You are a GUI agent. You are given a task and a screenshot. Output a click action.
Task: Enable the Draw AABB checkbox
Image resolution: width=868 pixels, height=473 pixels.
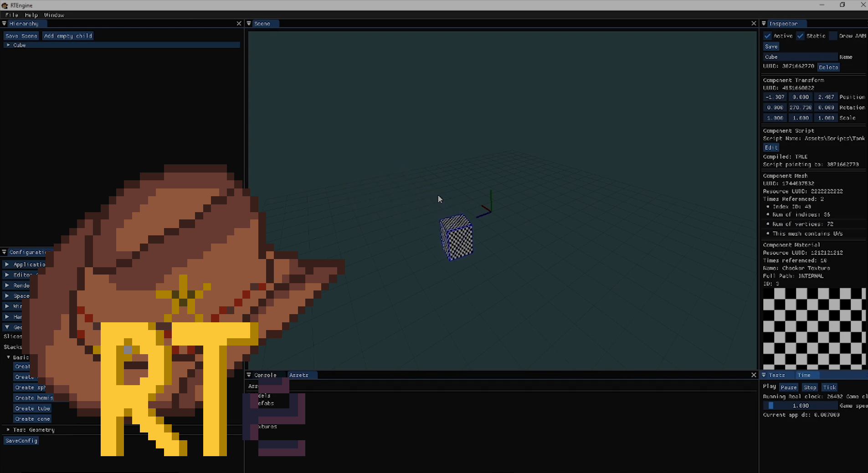833,36
